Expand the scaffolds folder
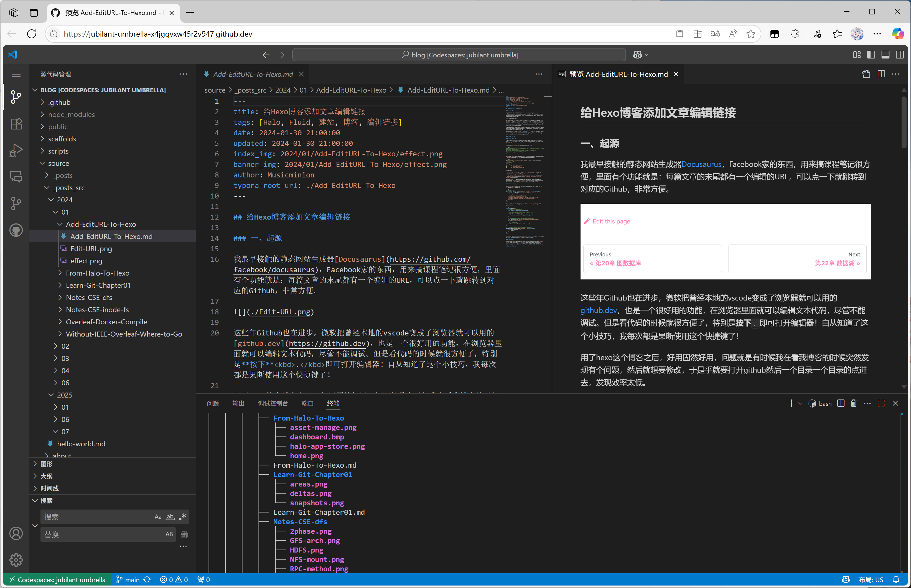This screenshot has height=588, width=911. pyautogui.click(x=113, y=139)
